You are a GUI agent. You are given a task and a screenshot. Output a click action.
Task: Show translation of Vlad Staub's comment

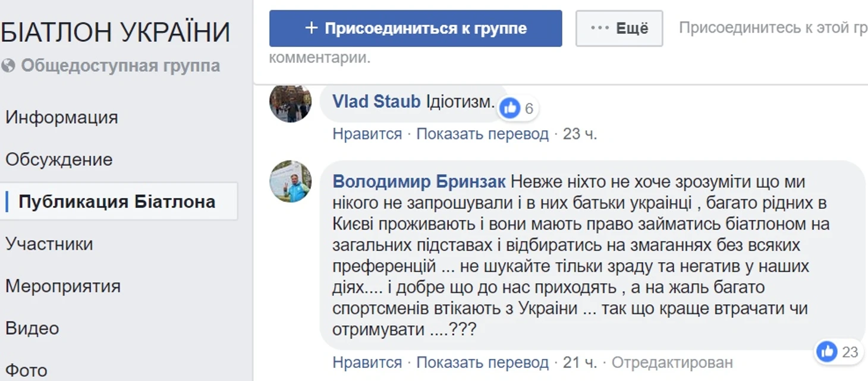point(482,134)
